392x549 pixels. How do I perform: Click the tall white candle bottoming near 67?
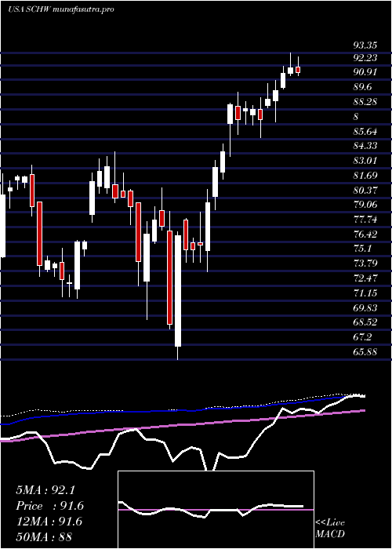[178, 291]
